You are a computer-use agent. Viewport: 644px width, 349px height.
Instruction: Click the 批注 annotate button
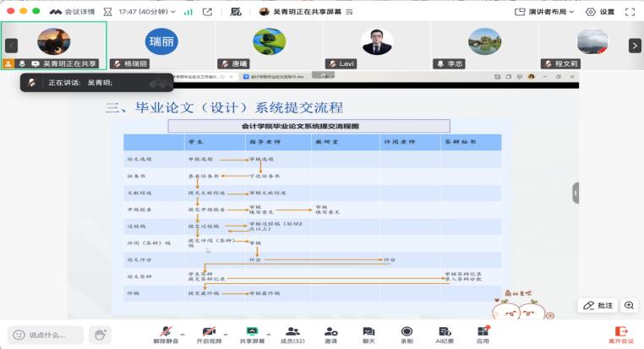[x=598, y=305]
